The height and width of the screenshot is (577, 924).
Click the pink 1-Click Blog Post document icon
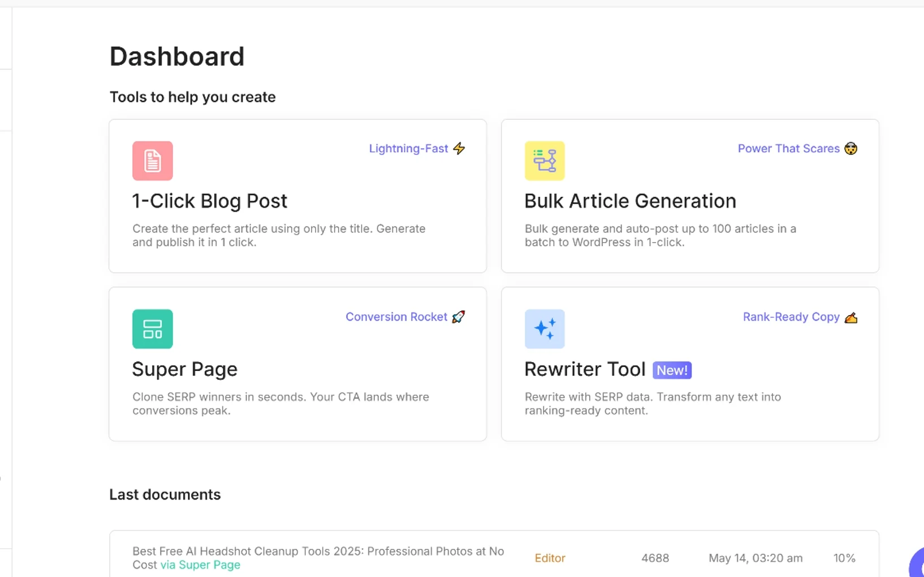(x=153, y=161)
